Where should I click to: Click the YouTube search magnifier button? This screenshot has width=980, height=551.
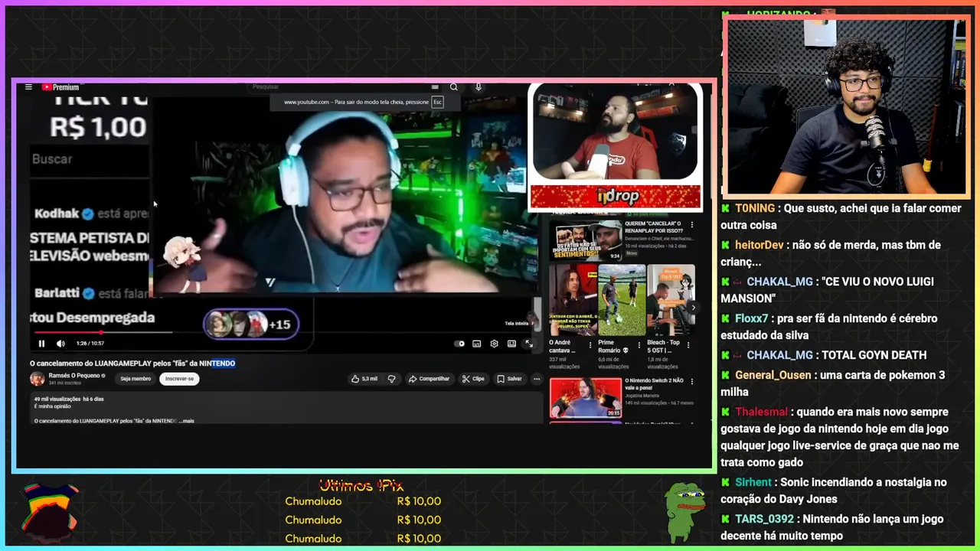[453, 87]
